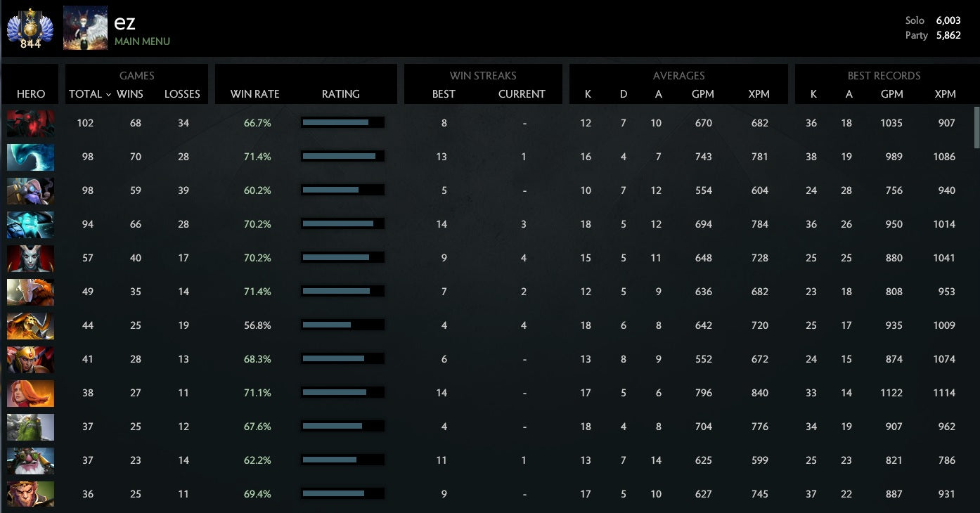
Task: Choose the Legion Commander hero portrait
Action: click(30, 359)
